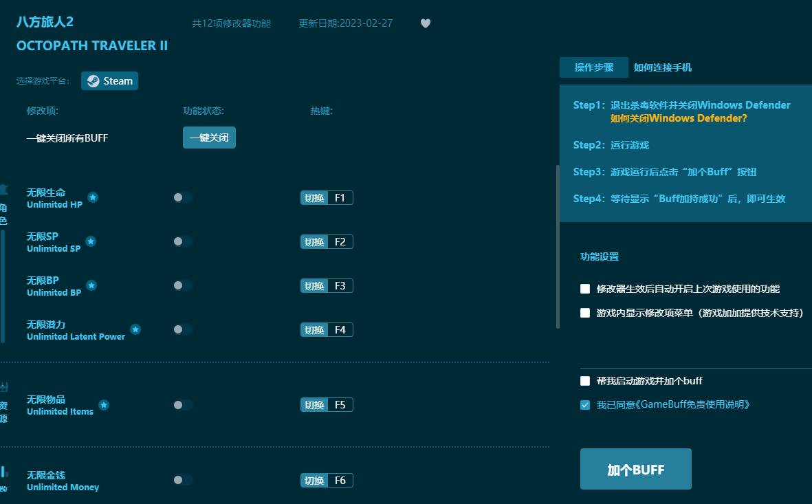Image resolution: width=812 pixels, height=504 pixels.
Task: Click the 加个BUFF button
Action: coord(636,470)
